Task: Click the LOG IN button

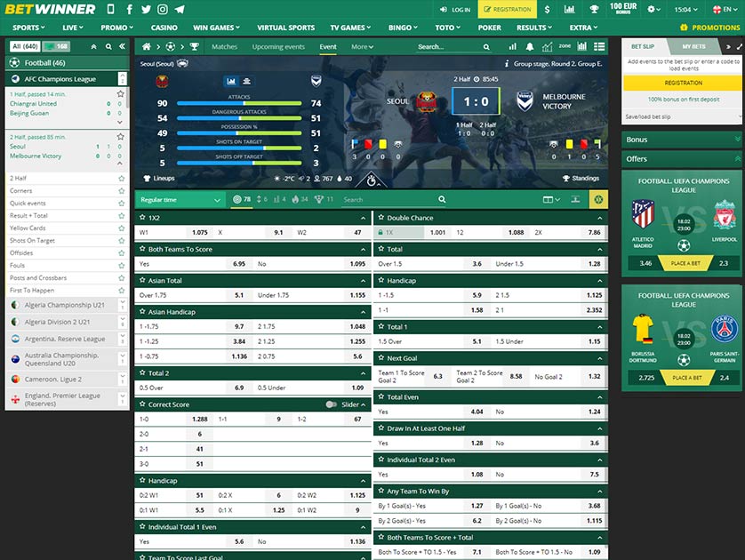Action: click(x=455, y=9)
